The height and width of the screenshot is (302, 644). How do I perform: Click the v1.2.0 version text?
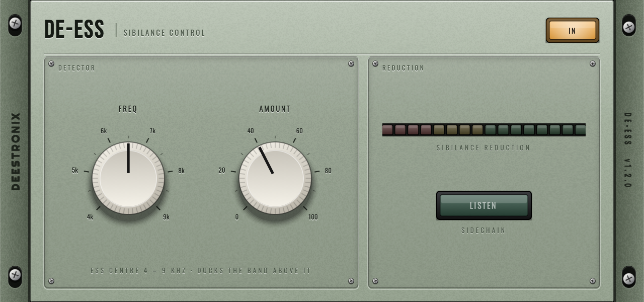tap(628, 174)
